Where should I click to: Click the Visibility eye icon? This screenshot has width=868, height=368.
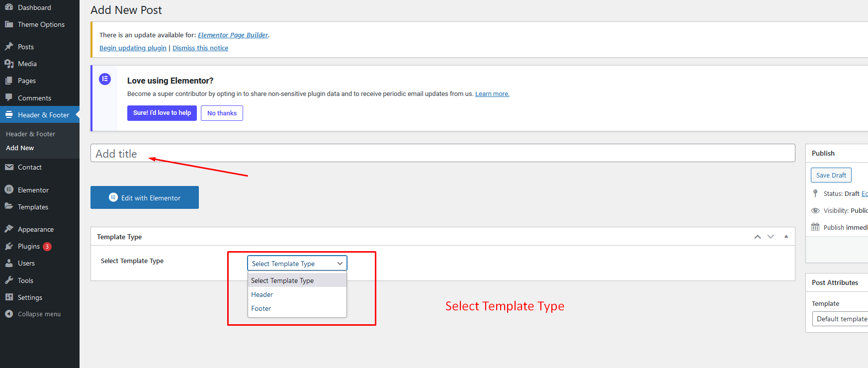(x=815, y=210)
